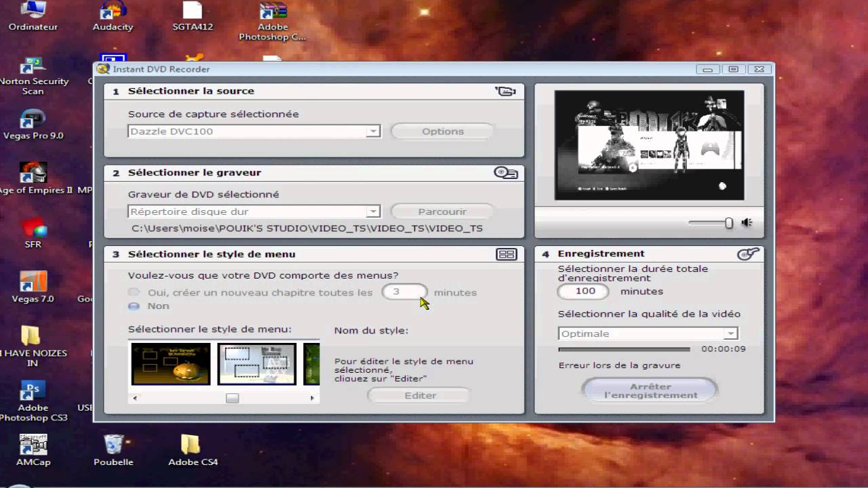Open the Adobe CS4 folder
Screen dimensions: 868x488
(193, 451)
